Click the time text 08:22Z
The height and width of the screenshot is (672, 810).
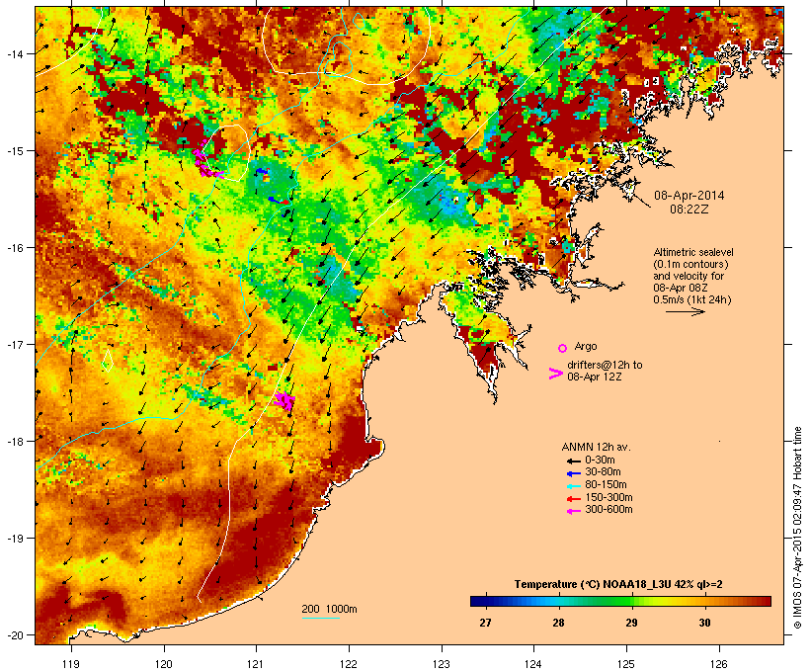[689, 210]
